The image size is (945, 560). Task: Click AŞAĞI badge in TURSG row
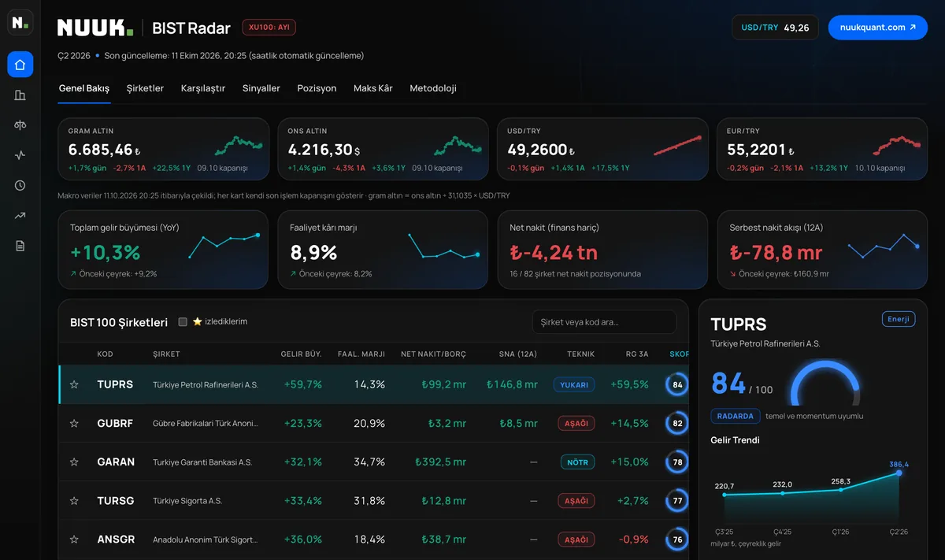coord(577,500)
